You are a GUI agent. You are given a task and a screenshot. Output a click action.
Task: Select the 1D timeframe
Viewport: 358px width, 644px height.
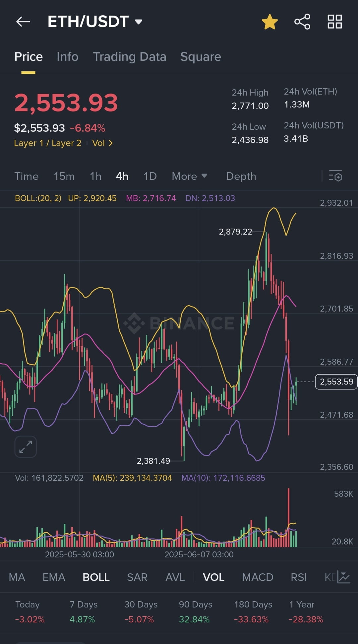tap(150, 176)
